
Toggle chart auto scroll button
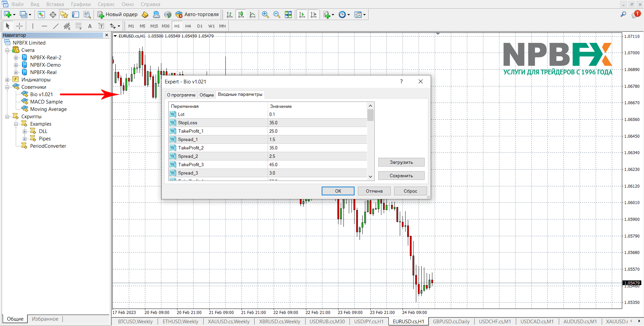(302, 14)
